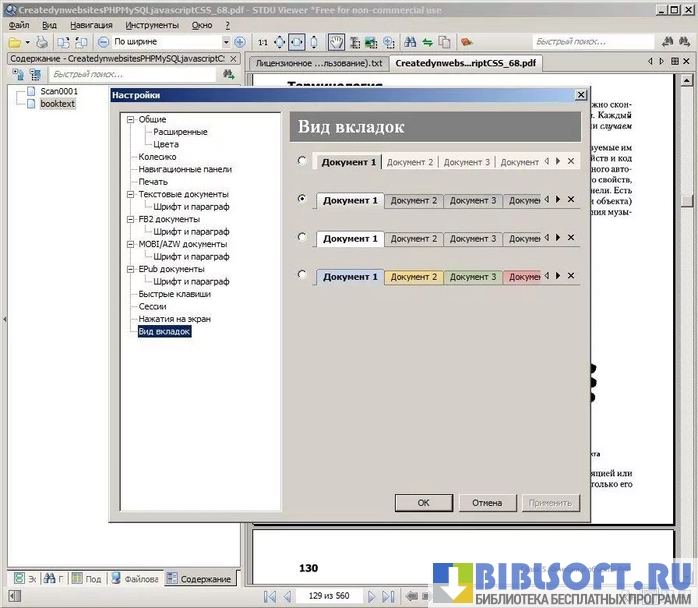Click the 'Отмена' button

pos(487,502)
